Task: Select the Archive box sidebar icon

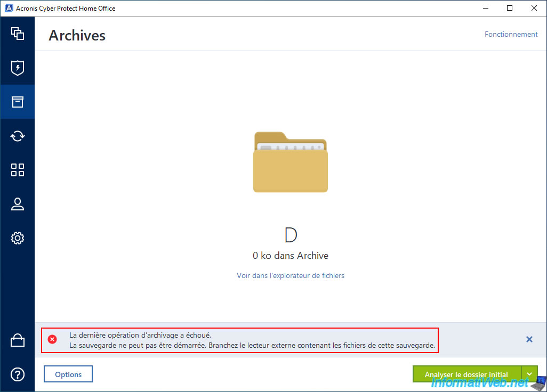Action: point(18,102)
